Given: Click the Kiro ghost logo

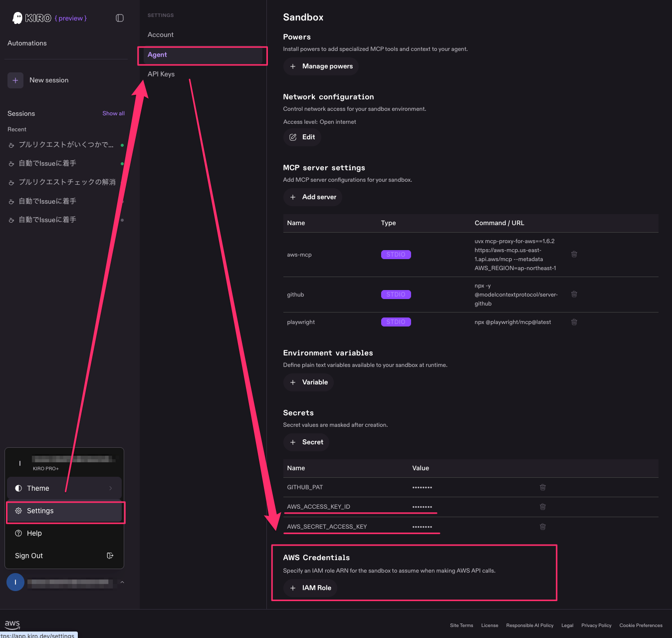Looking at the screenshot, I should (17, 18).
